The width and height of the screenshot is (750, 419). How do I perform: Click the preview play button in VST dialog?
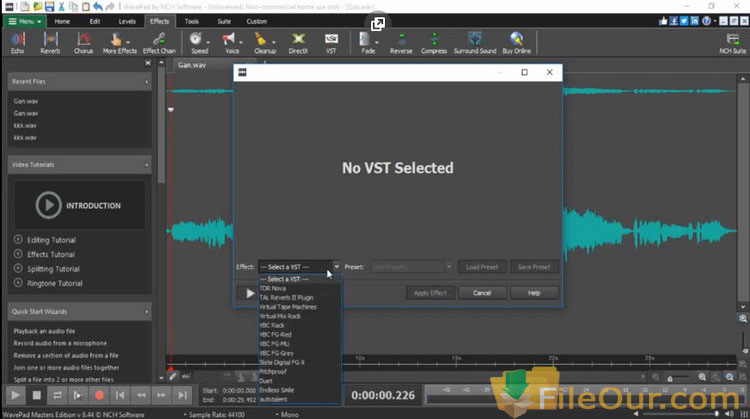(x=250, y=293)
